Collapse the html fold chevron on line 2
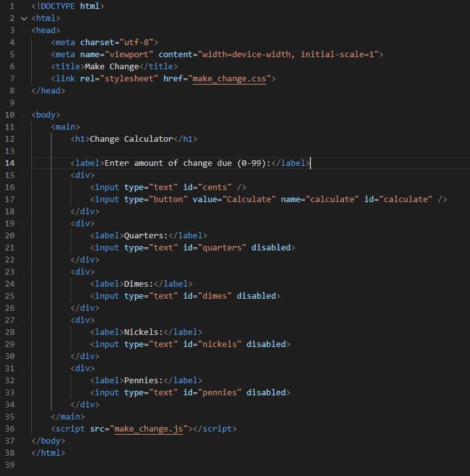470x476 pixels. (24, 18)
